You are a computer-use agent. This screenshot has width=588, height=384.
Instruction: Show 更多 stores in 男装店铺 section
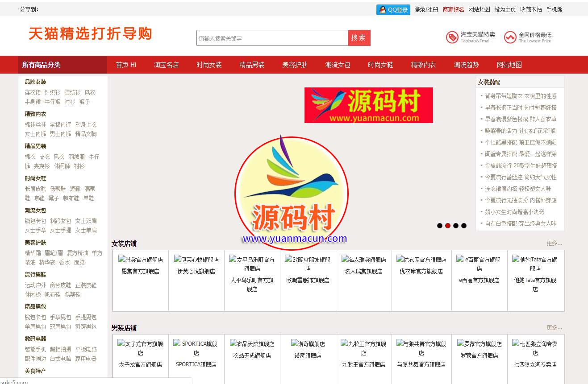coord(554,328)
